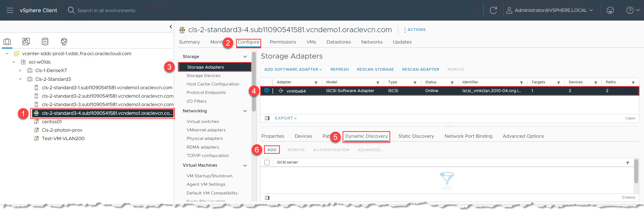Open the VMs tab
Image resolution: width=644 pixels, height=210 pixels.
pos(311,42)
